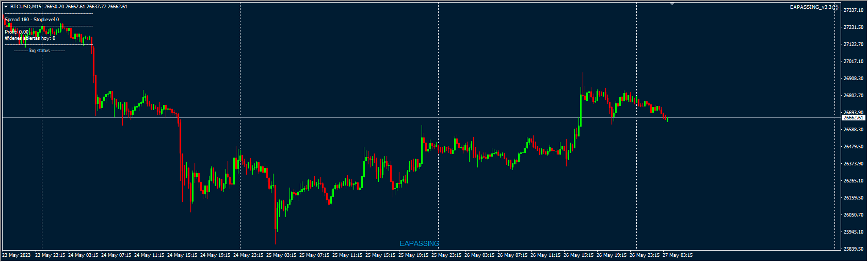
Task: Click price level 27017.10 on the axis
Action: point(854,61)
